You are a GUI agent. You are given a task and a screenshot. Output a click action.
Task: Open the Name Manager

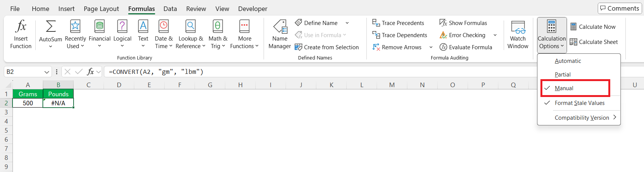point(280,34)
